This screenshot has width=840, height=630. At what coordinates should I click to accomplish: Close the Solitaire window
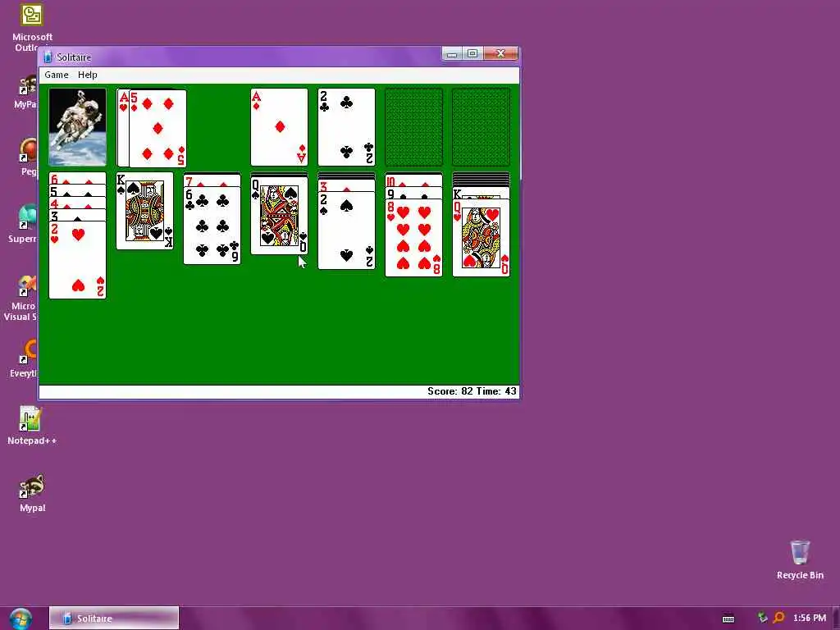tap(500, 53)
